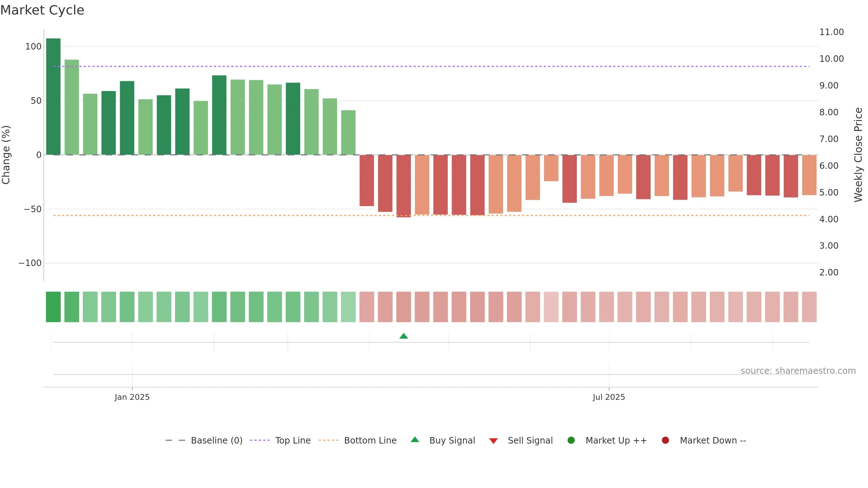Click the grey dashed Baseline legend swatch
Image resolution: width=868 pixels, height=488 pixels.
pyautogui.click(x=175, y=440)
